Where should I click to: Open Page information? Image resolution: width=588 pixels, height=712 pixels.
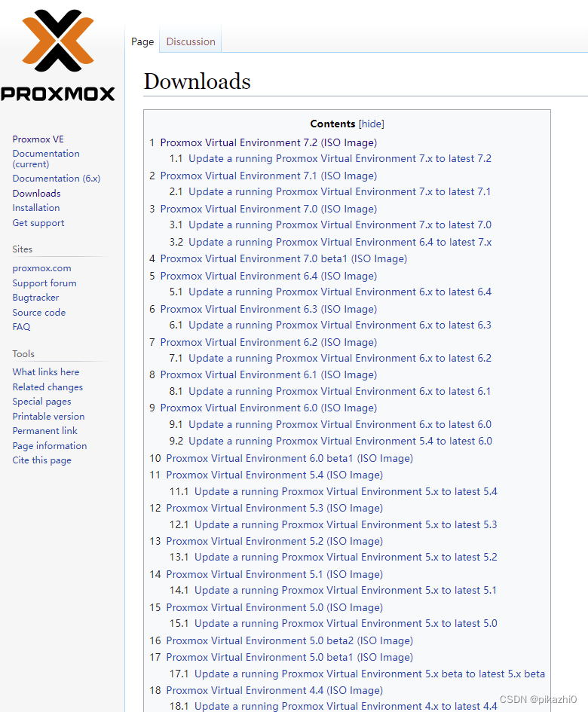click(50, 446)
